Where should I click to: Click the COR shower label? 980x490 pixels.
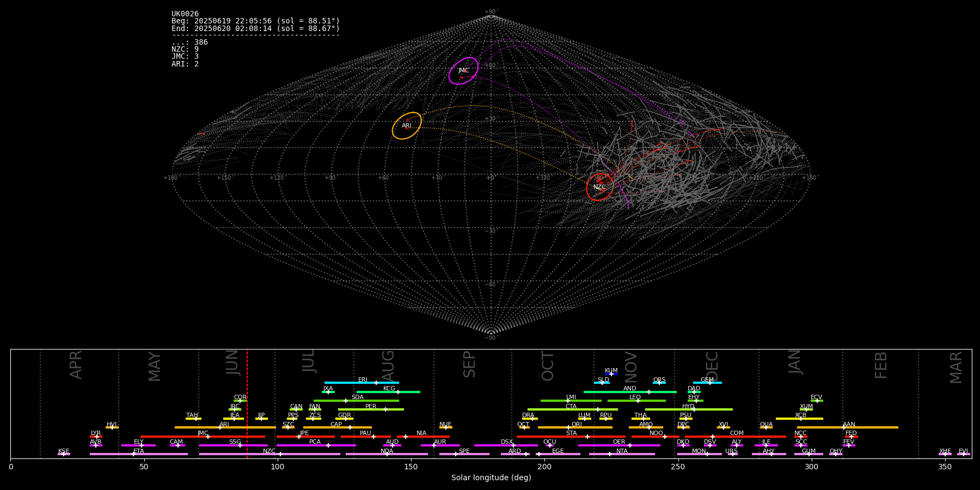coord(240,397)
